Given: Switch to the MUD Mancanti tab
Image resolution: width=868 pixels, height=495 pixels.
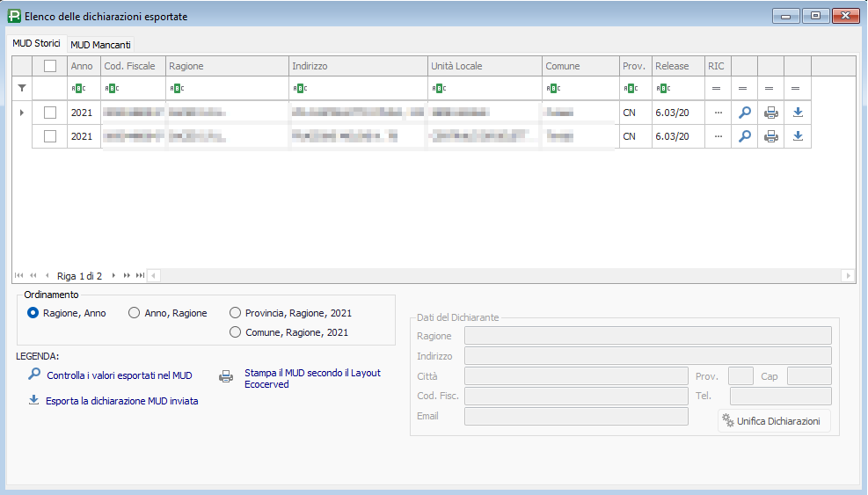Looking at the screenshot, I should 99,45.
